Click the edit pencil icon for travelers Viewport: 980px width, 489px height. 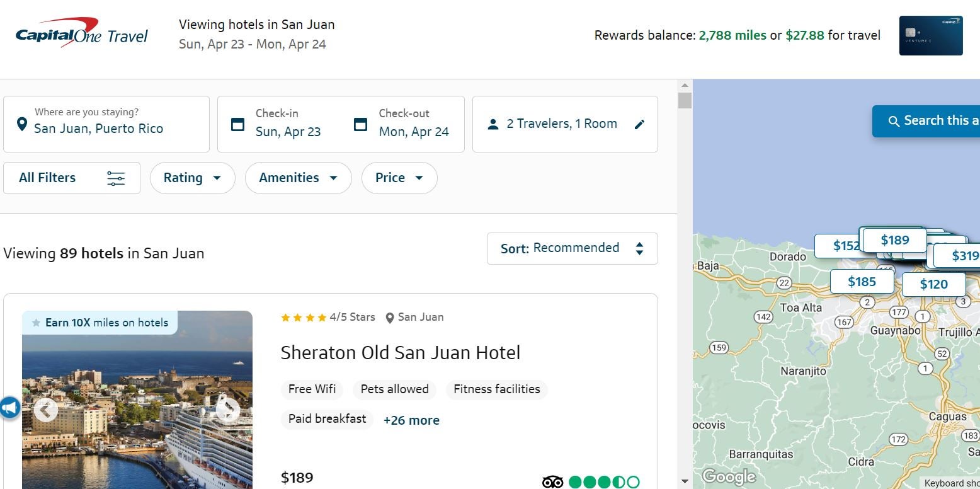coord(639,124)
